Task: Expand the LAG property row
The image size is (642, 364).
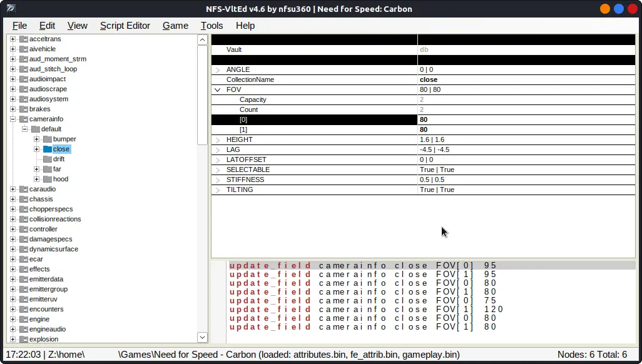Action: pos(218,150)
